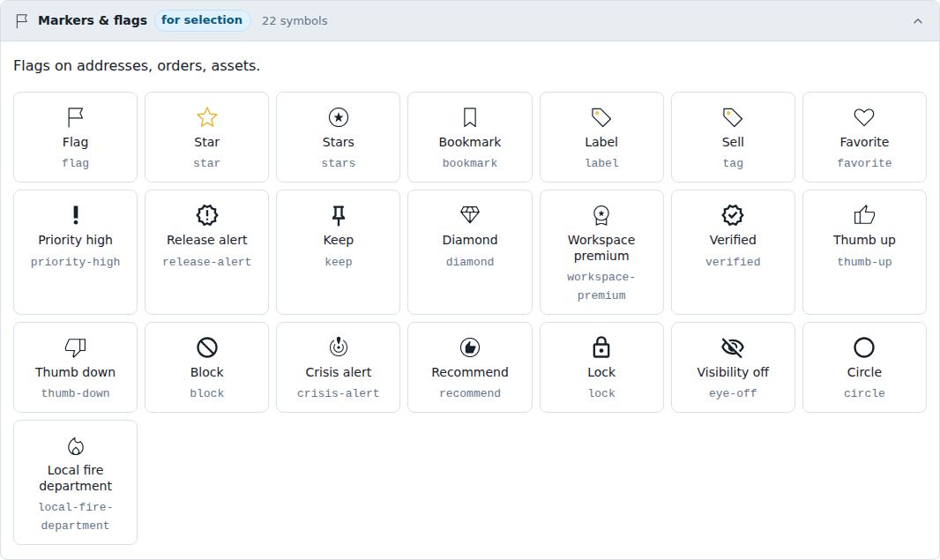Click the Visibility off eye icon
Screen dimensions: 940x560
point(733,347)
